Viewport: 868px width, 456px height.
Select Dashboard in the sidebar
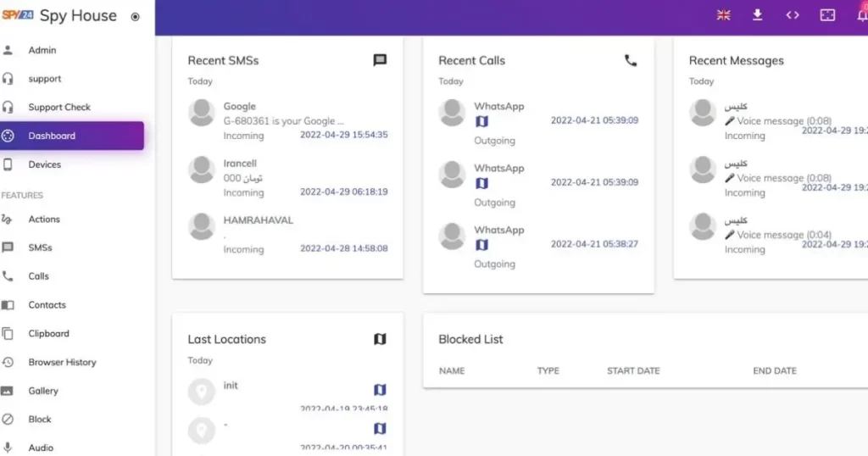tap(72, 136)
